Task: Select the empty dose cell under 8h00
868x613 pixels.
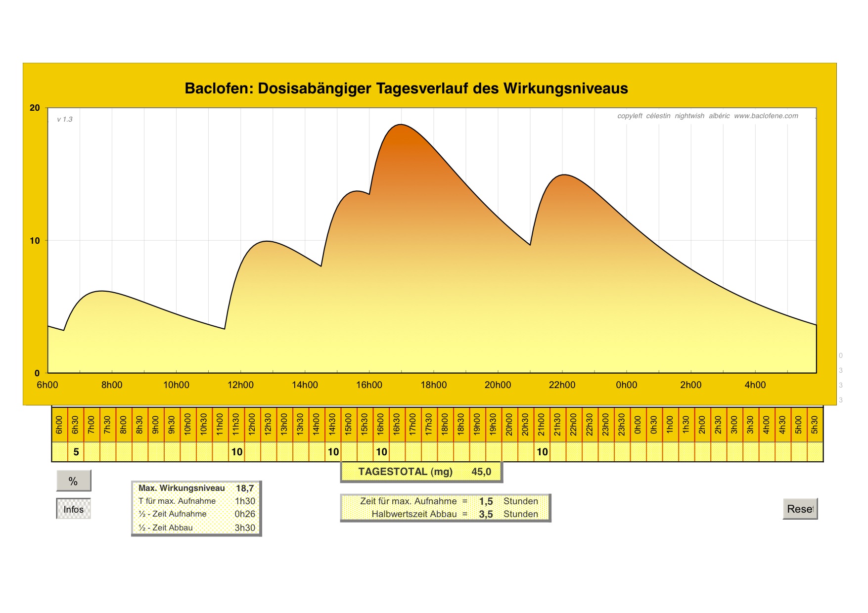Action: [x=124, y=452]
